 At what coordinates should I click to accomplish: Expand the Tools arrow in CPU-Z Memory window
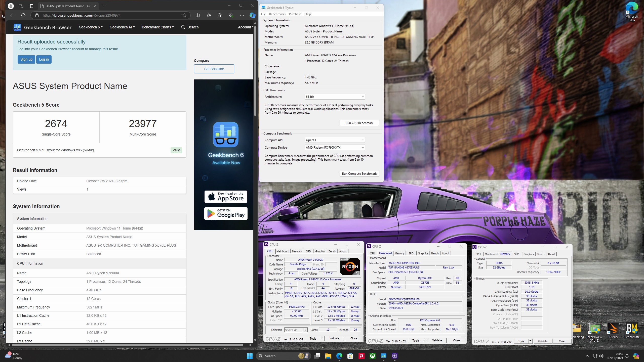[x=530, y=341]
